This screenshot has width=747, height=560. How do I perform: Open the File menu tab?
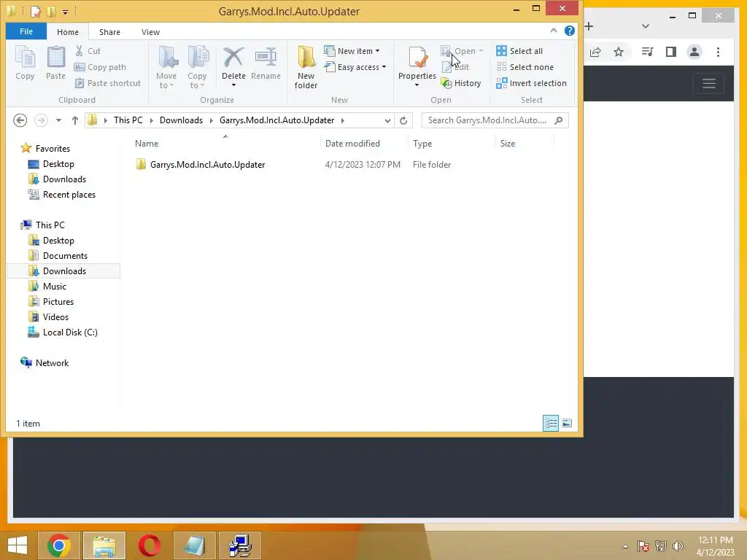coord(26,31)
